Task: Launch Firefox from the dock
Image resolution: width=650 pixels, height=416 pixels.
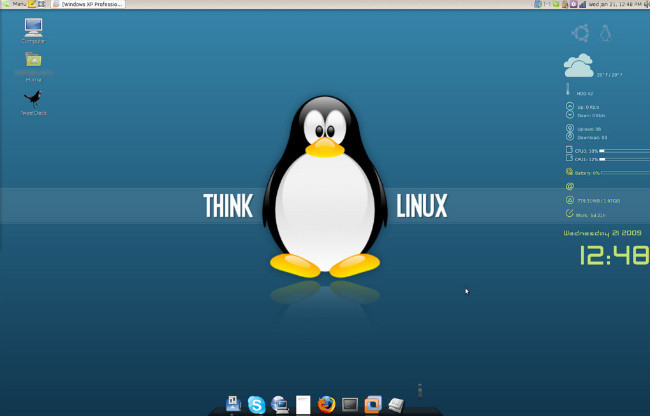Action: coord(327,404)
